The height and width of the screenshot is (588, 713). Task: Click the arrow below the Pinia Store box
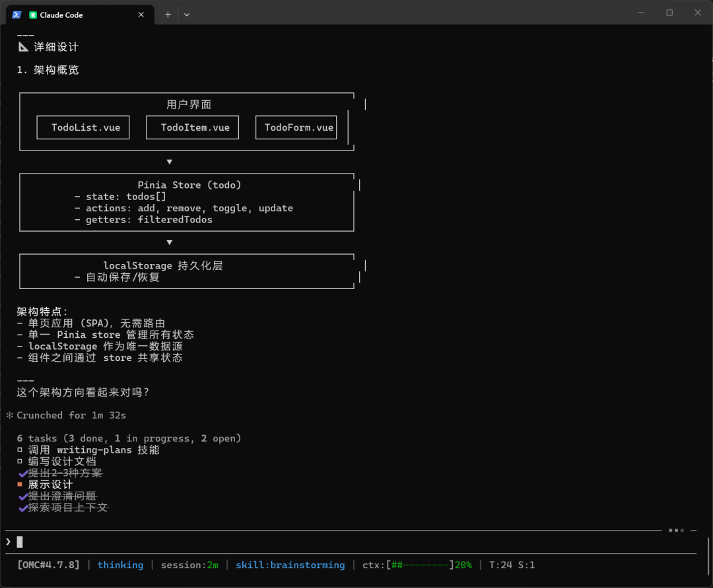pyautogui.click(x=169, y=242)
